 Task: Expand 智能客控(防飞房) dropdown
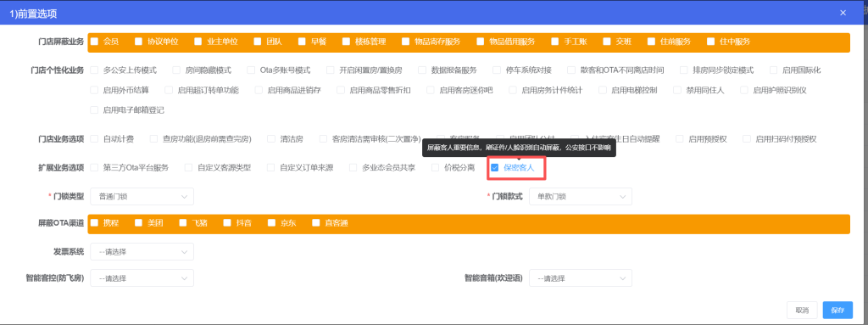142,277
